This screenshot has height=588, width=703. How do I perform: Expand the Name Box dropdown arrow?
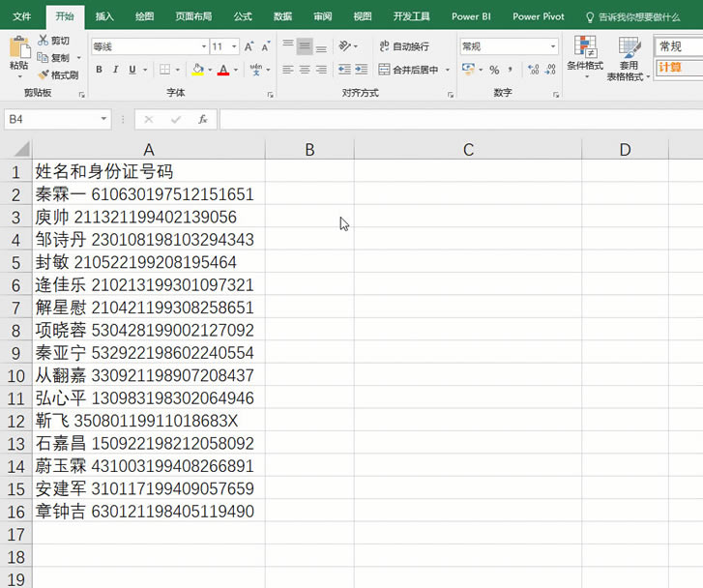[x=103, y=119]
